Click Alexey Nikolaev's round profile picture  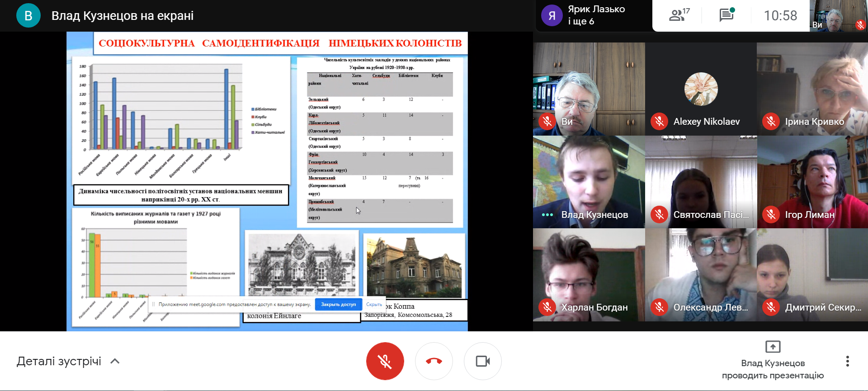pos(701,89)
